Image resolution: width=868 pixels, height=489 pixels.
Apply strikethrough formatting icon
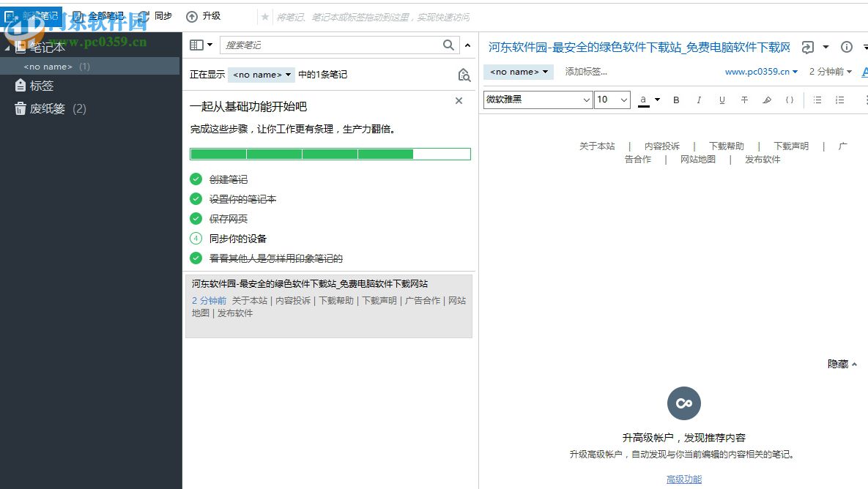[x=744, y=100]
